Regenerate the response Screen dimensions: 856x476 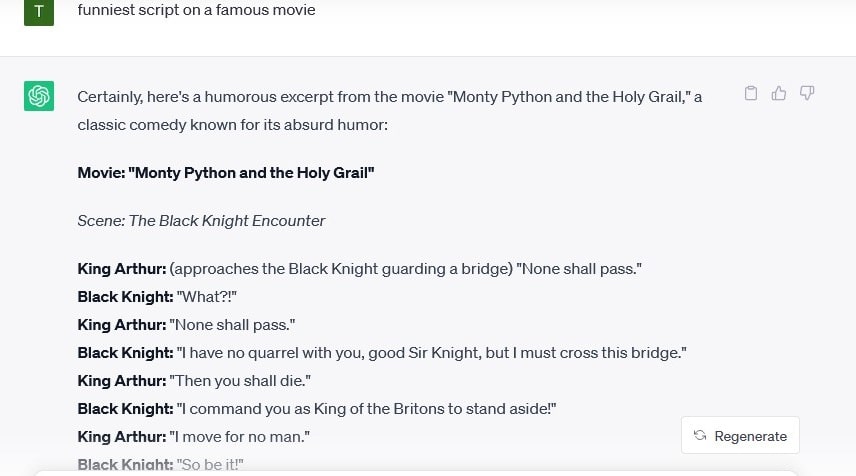(740, 435)
